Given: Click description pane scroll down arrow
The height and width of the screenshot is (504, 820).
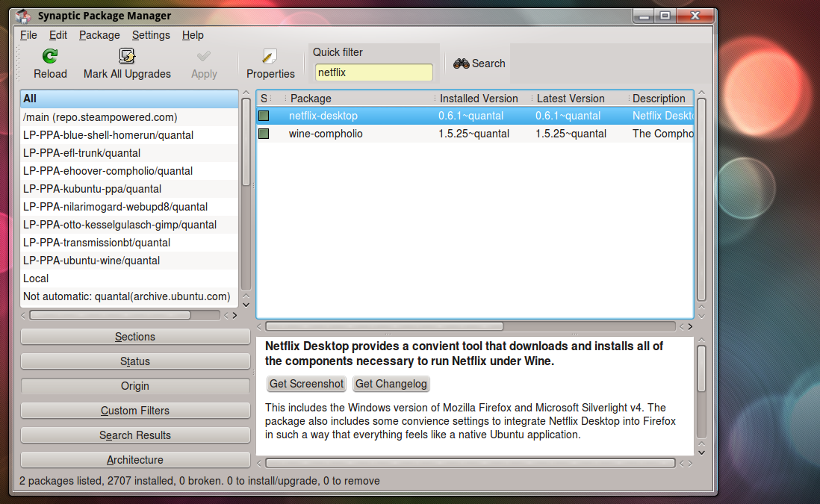Looking at the screenshot, I should (x=702, y=452).
